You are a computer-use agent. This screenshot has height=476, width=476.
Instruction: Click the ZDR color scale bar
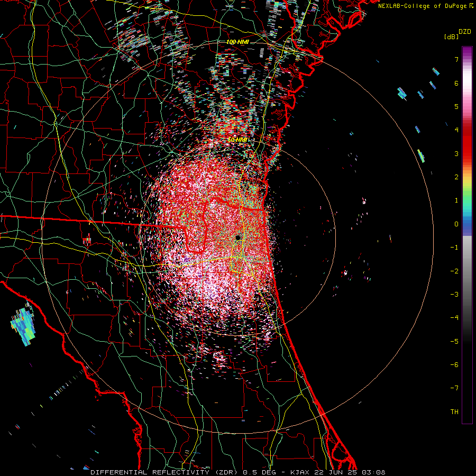(x=467, y=235)
